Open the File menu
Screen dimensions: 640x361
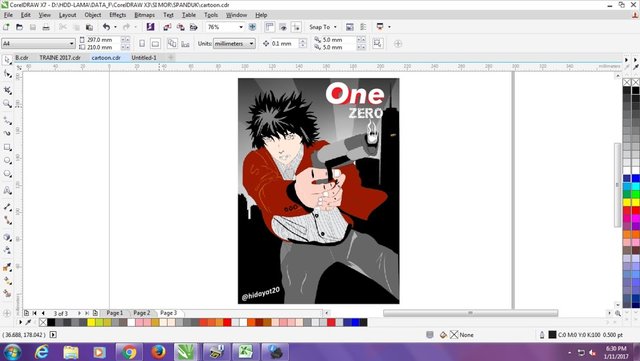(x=8, y=15)
